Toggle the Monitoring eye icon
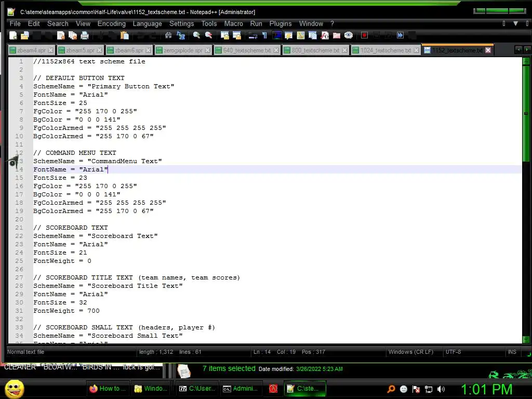 [349, 35]
